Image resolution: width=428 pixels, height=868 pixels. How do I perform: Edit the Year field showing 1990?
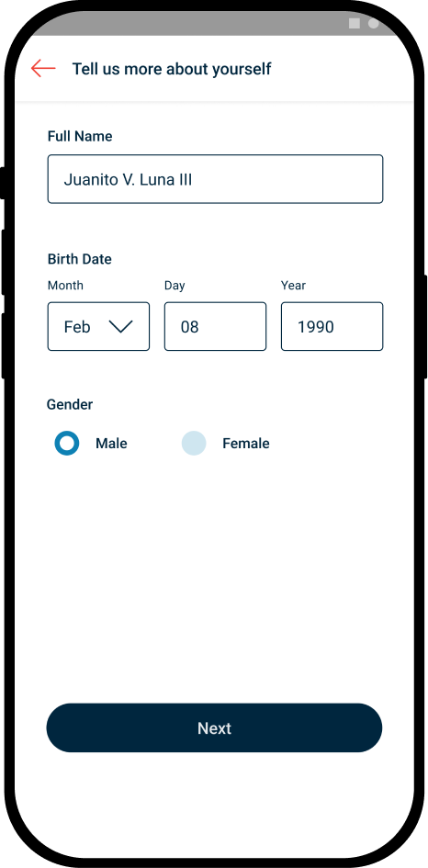click(x=332, y=327)
